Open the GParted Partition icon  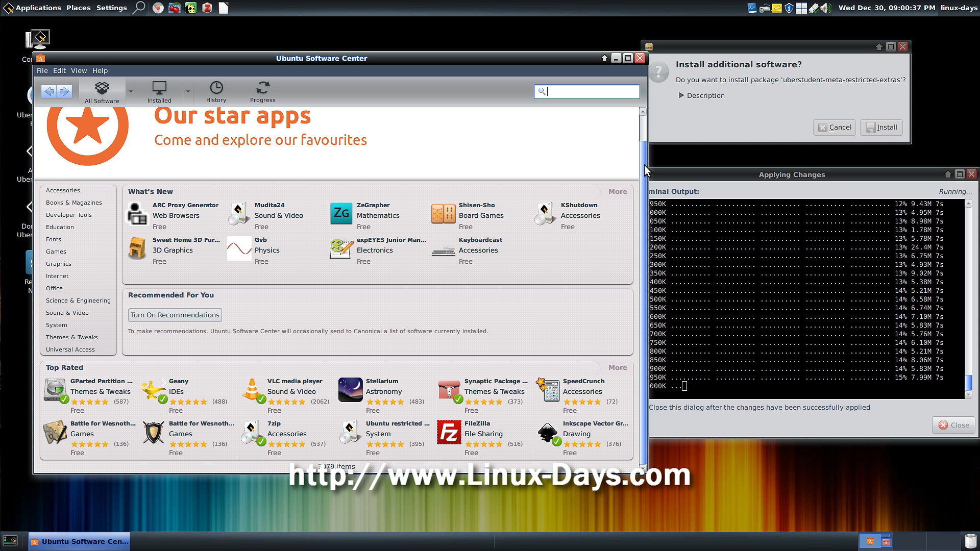[x=55, y=391]
